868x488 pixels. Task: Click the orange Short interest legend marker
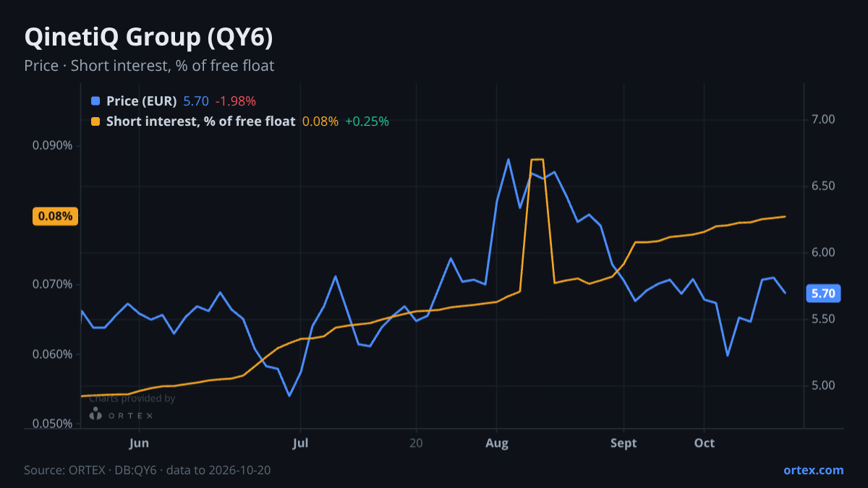95,121
